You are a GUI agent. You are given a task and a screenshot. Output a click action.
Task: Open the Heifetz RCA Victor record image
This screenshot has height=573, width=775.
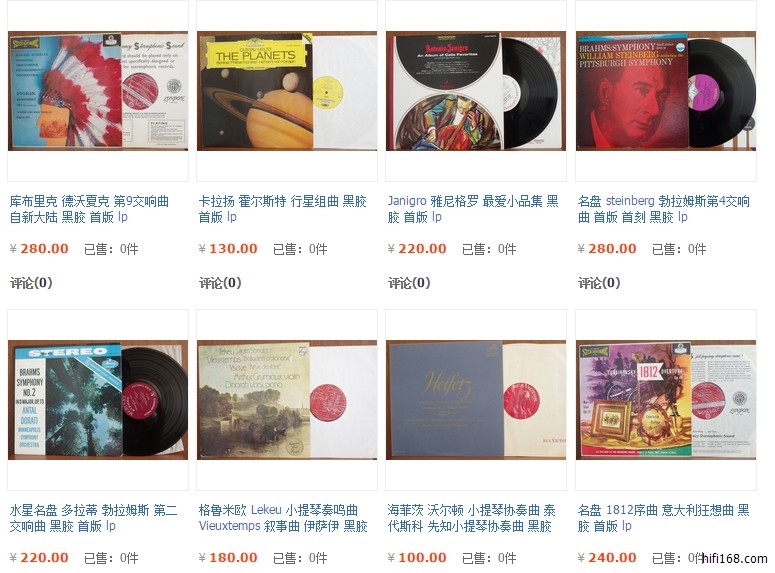pos(475,400)
